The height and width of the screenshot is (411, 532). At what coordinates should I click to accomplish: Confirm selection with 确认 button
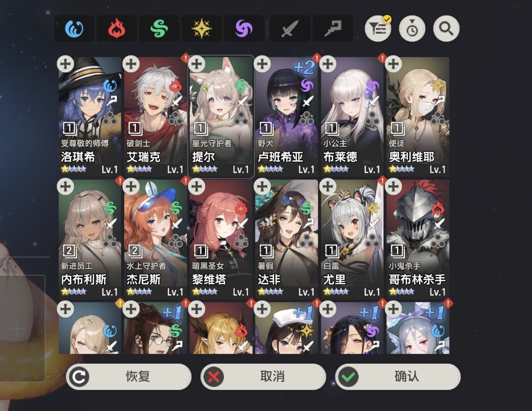pos(398,377)
